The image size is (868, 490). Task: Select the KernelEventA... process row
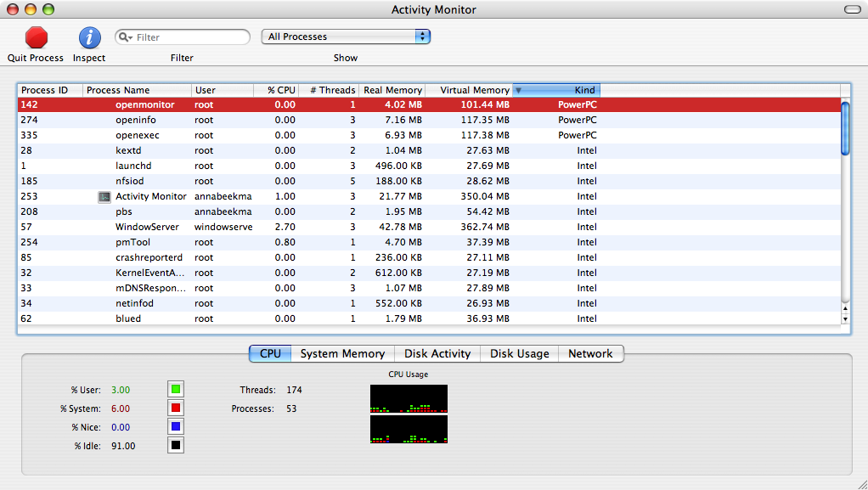(x=429, y=273)
